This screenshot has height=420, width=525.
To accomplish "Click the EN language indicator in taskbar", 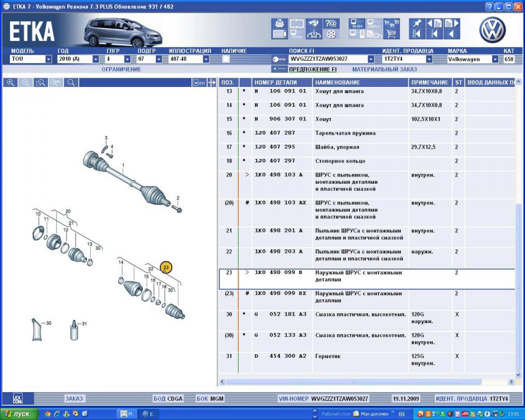I will coord(401,415).
